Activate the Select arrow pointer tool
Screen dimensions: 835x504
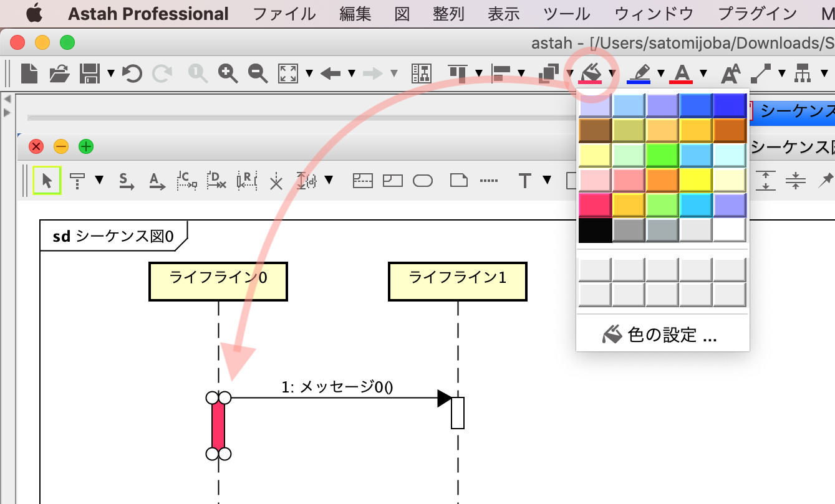click(x=47, y=181)
